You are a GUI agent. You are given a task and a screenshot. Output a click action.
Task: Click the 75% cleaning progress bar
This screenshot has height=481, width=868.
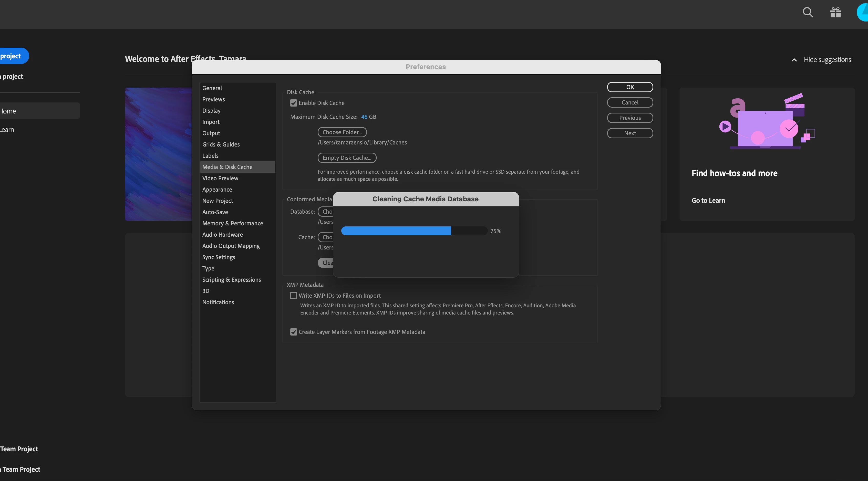[x=414, y=231]
